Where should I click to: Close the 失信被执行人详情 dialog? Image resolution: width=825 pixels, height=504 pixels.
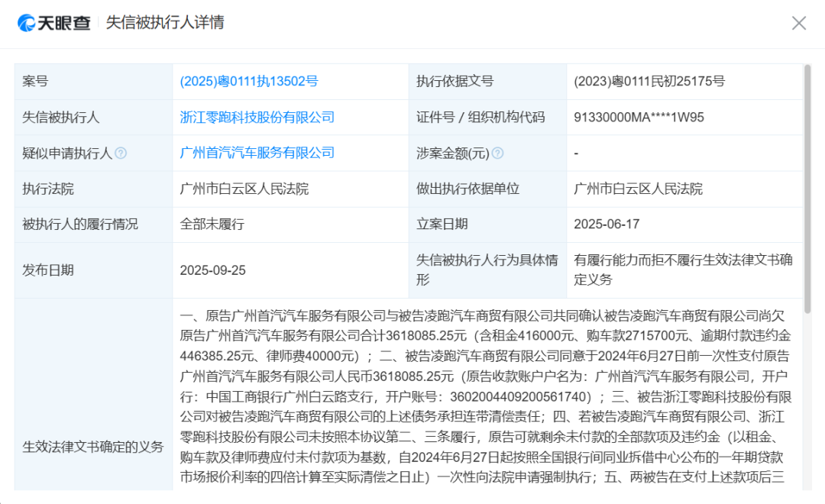pos(799,23)
